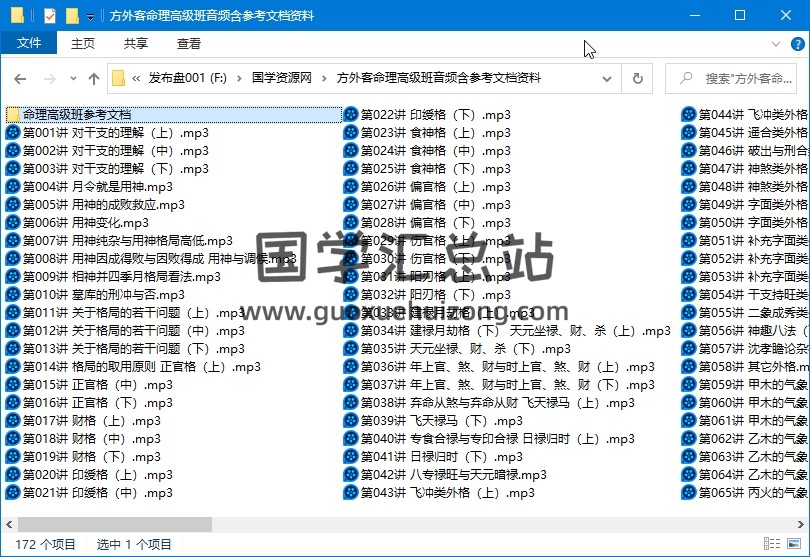Click the search box 搜索"方外客命...

click(730, 79)
